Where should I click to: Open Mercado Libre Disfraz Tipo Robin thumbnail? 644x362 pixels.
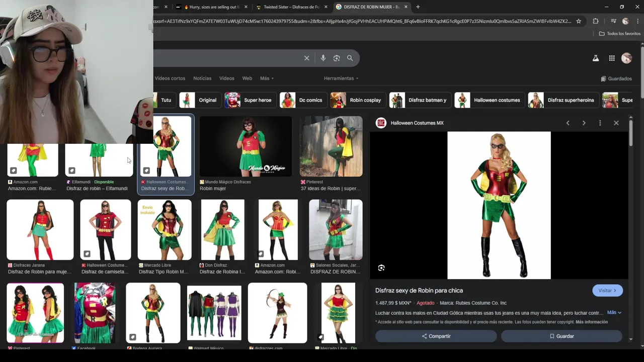click(165, 230)
